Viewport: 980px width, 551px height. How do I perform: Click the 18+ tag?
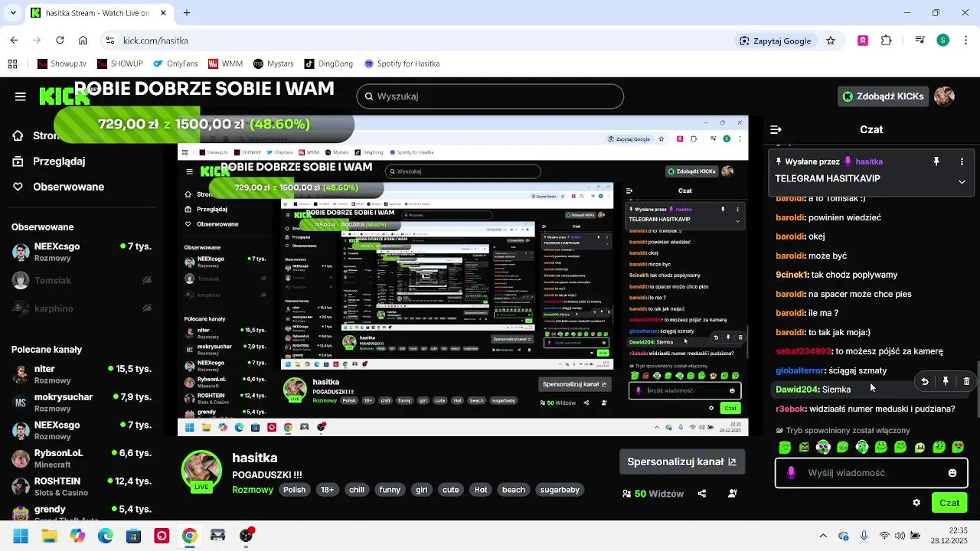coord(327,490)
